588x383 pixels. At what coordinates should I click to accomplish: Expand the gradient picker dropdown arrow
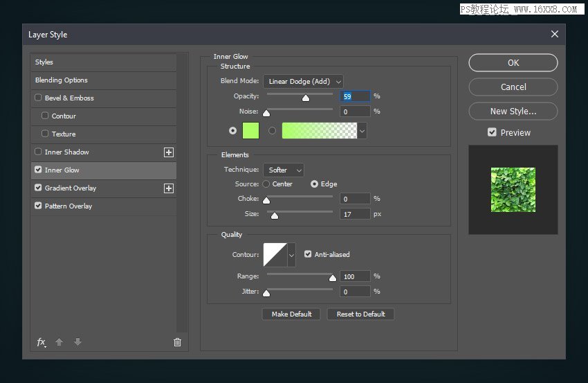tap(362, 130)
